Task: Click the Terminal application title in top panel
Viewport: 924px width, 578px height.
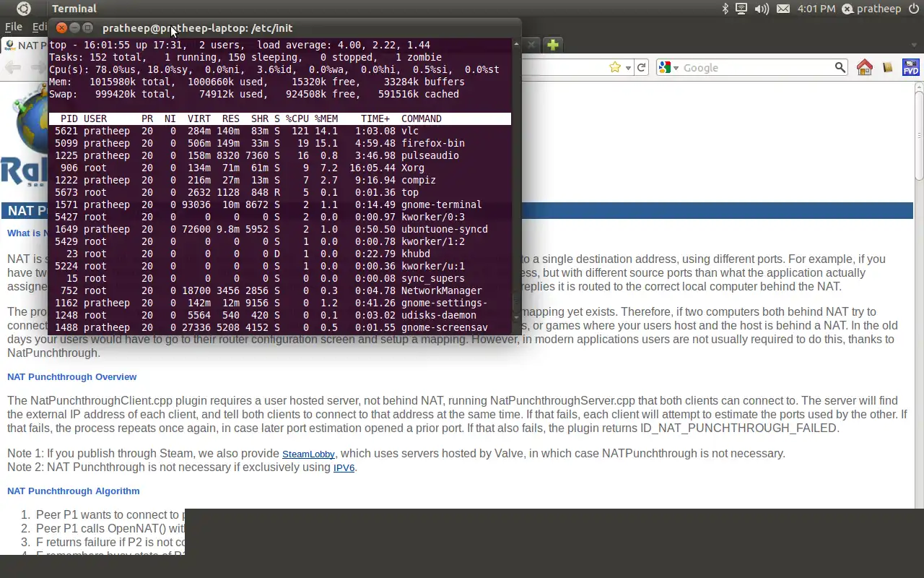Action: click(x=74, y=9)
